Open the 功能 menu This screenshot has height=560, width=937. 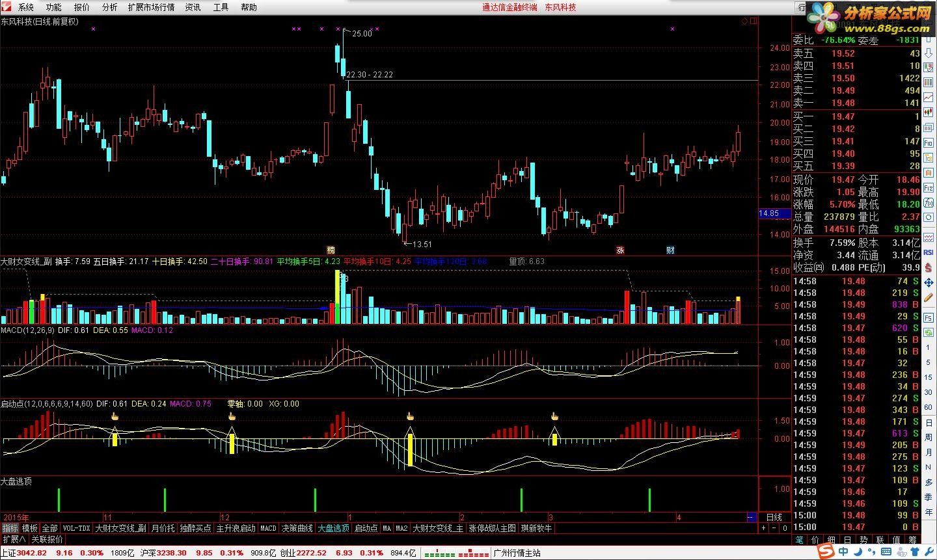54,7
